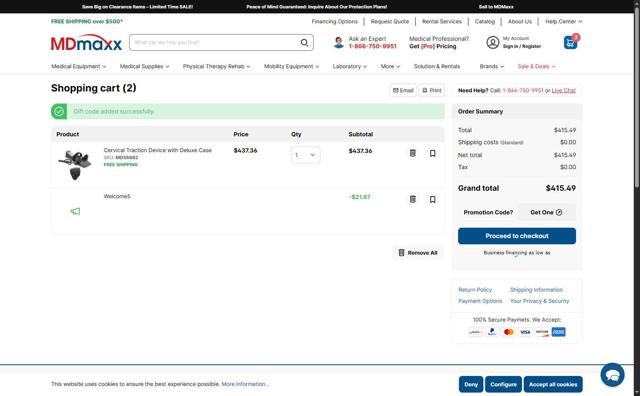Open Payment Options link
This screenshot has height=396, width=640.
point(480,301)
